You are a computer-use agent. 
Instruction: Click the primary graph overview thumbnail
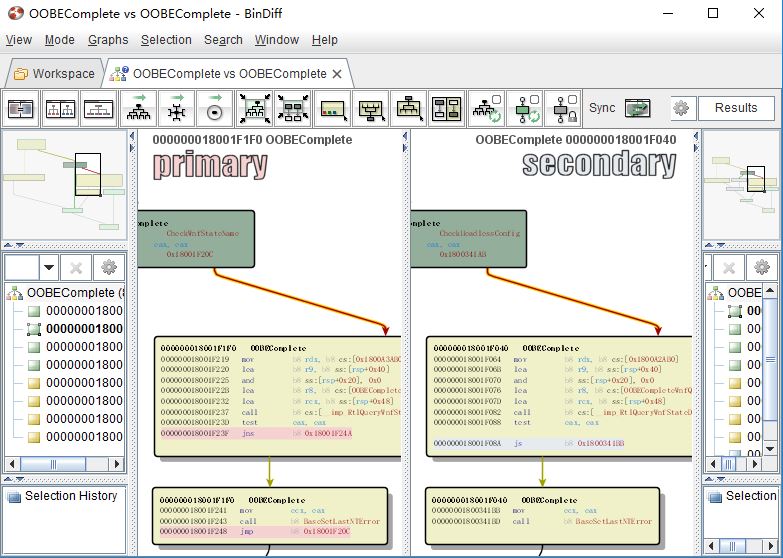pyautogui.click(x=63, y=184)
